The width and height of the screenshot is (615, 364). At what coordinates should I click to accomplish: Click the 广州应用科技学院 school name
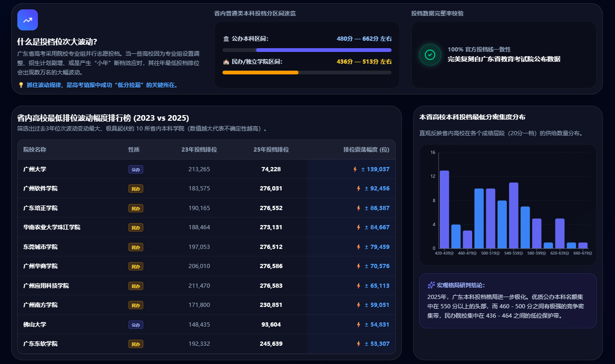coord(46,286)
